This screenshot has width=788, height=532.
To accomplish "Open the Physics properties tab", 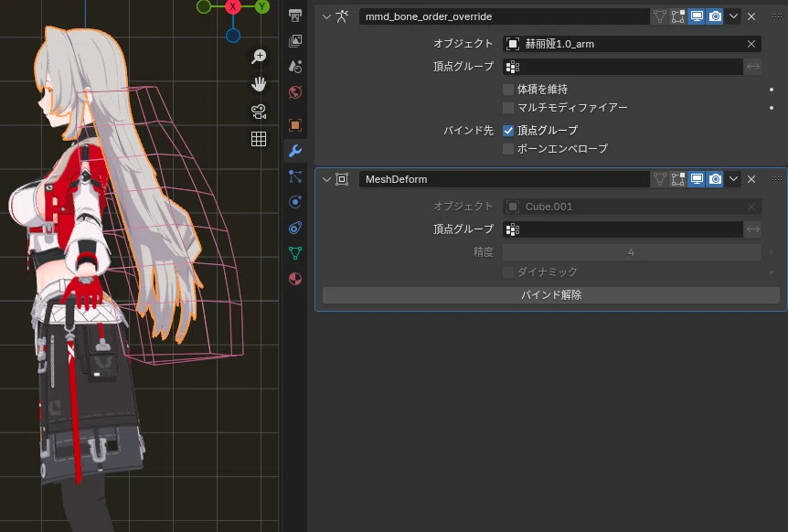I will (295, 202).
